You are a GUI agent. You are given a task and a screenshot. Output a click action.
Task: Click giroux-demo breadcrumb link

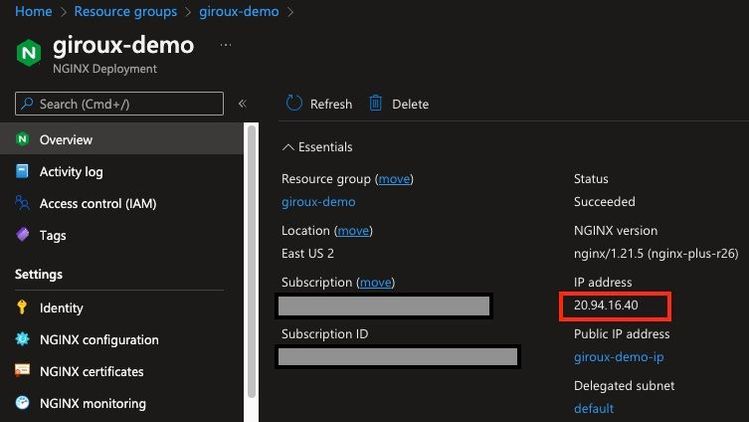(x=239, y=11)
